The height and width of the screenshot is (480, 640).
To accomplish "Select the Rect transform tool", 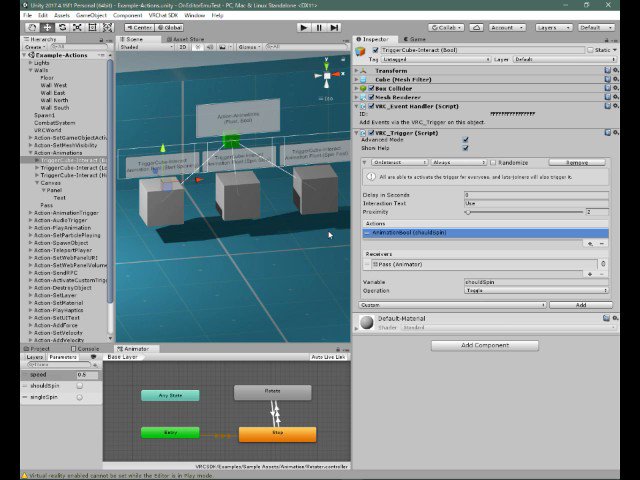I will pyautogui.click(x=92, y=27).
